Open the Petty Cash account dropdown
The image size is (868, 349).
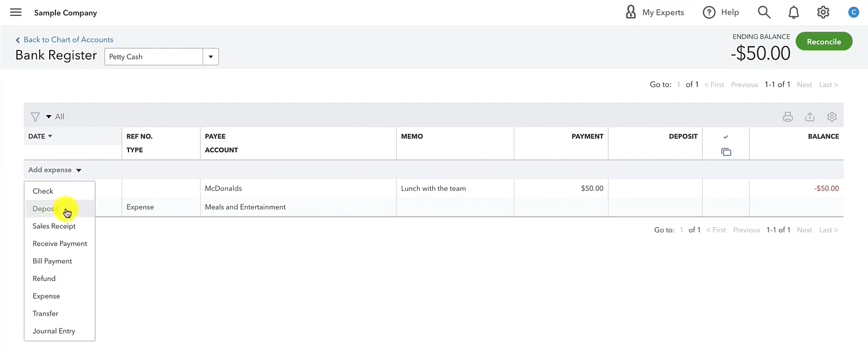(x=161, y=57)
